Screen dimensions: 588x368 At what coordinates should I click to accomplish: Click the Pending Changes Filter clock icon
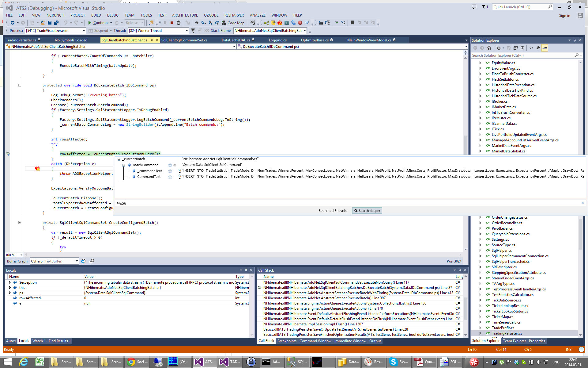[x=499, y=48]
